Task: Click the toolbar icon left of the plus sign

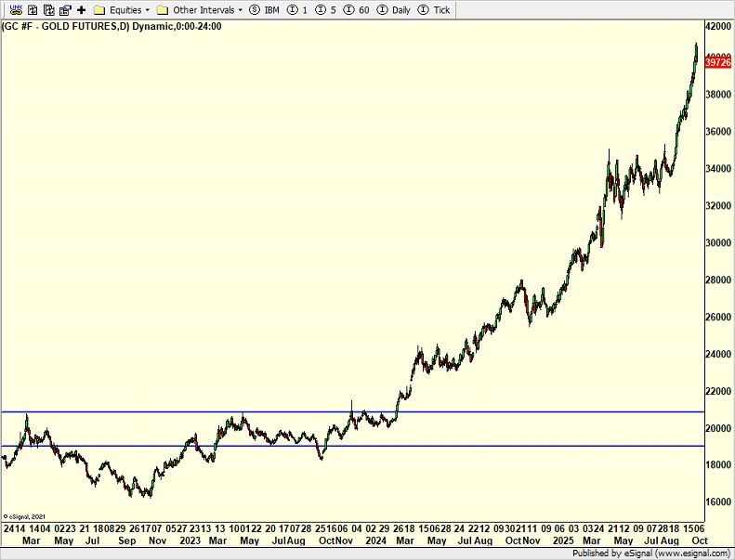Action: 65,9
